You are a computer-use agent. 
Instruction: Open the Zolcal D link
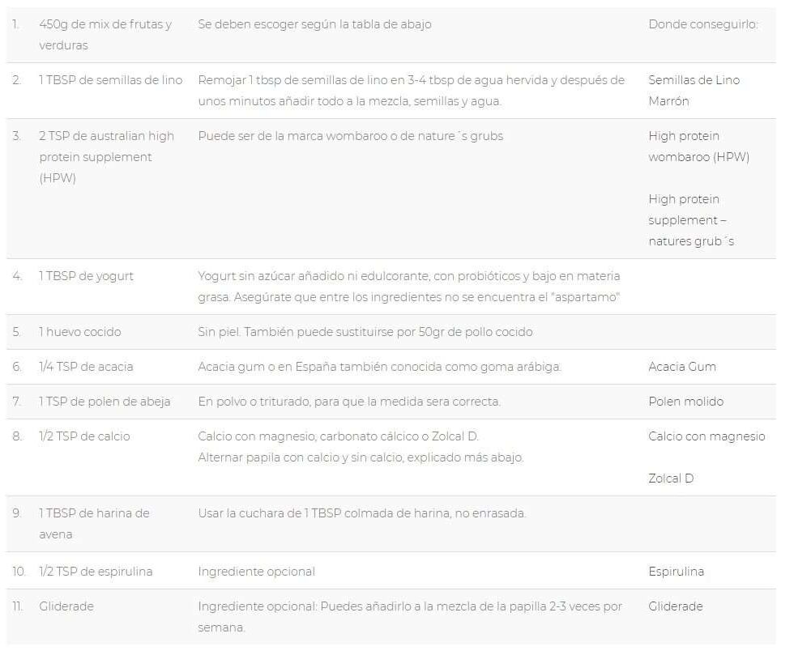(671, 478)
